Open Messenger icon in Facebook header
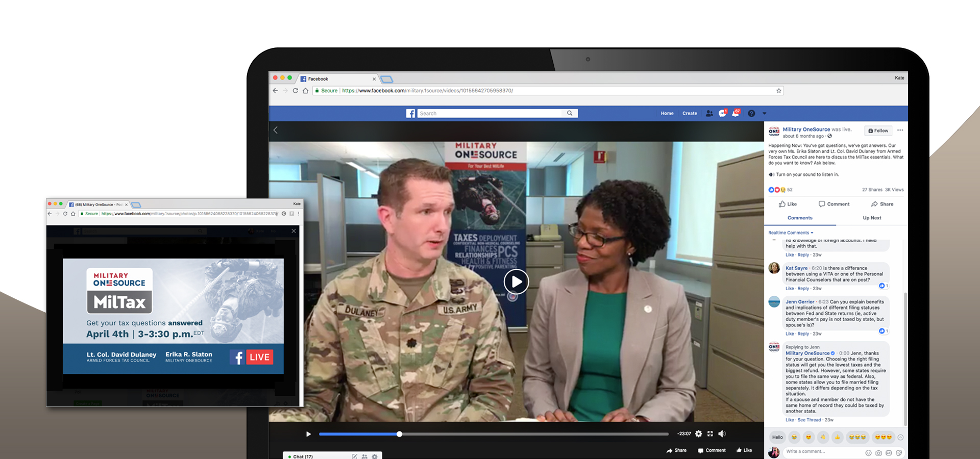The image size is (980, 459). pos(722,113)
